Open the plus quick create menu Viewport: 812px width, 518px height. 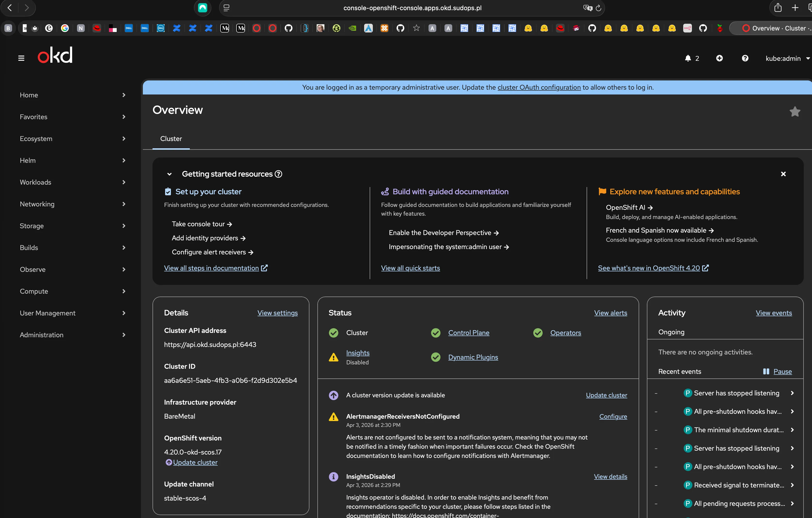tap(719, 58)
